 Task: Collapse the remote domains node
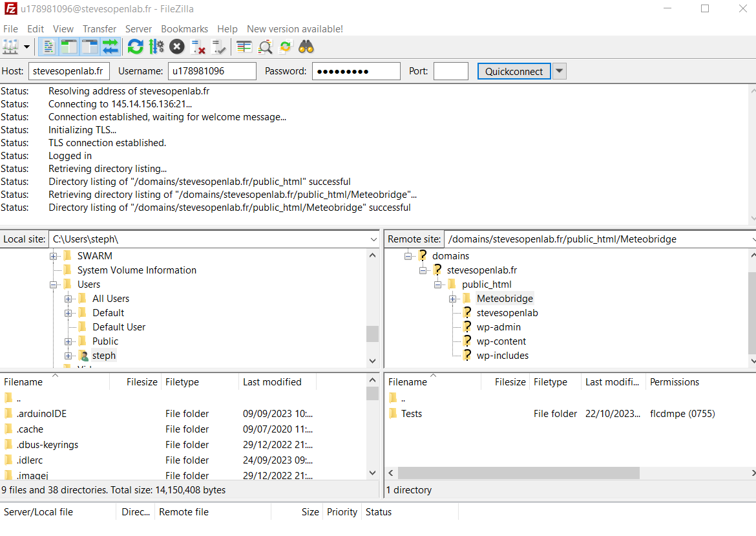click(408, 256)
